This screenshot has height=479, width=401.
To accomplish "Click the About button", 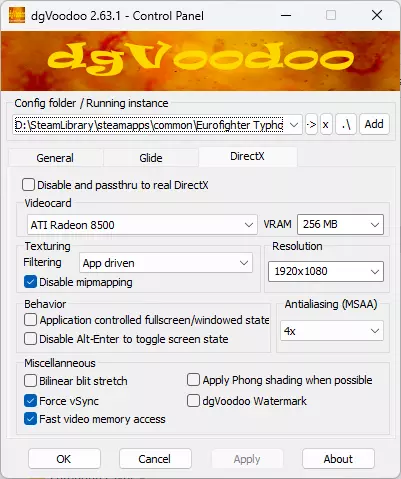I will [338, 459].
